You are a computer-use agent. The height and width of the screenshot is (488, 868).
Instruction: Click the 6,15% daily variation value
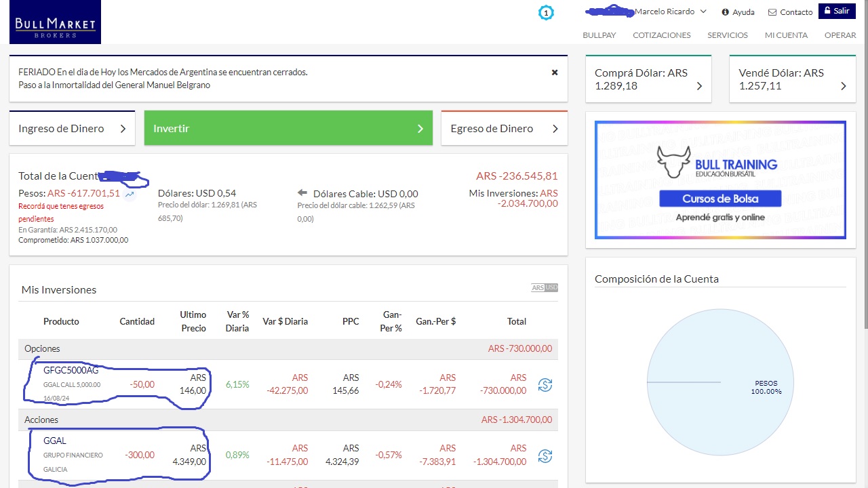[x=237, y=384]
